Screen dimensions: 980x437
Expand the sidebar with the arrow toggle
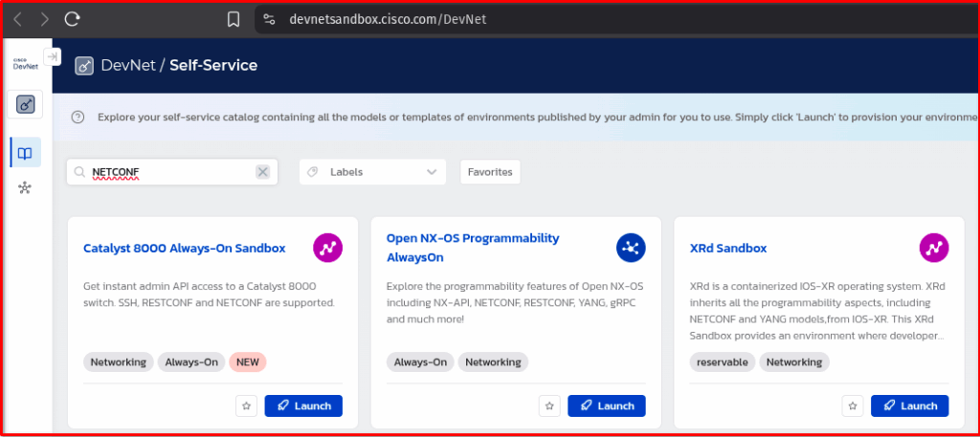point(53,56)
